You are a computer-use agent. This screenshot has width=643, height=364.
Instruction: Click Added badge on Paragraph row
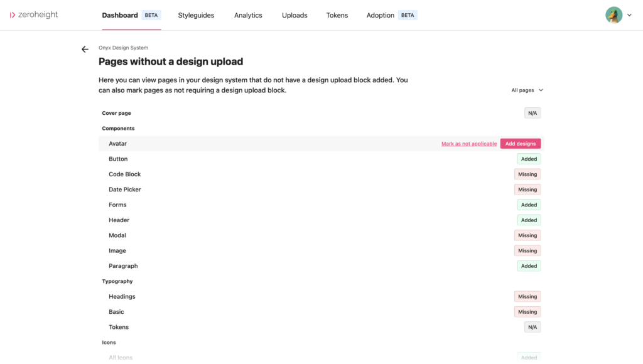(x=529, y=266)
